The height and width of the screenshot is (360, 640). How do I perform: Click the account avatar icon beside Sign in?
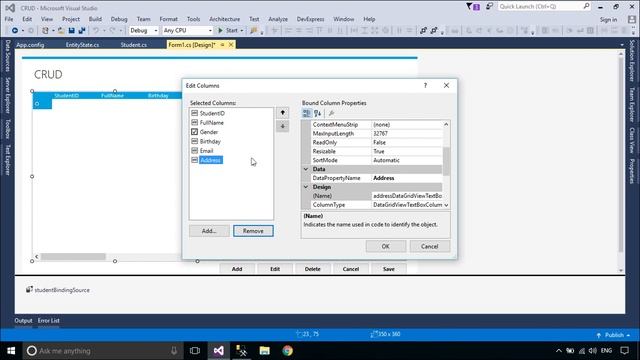[x=632, y=20]
